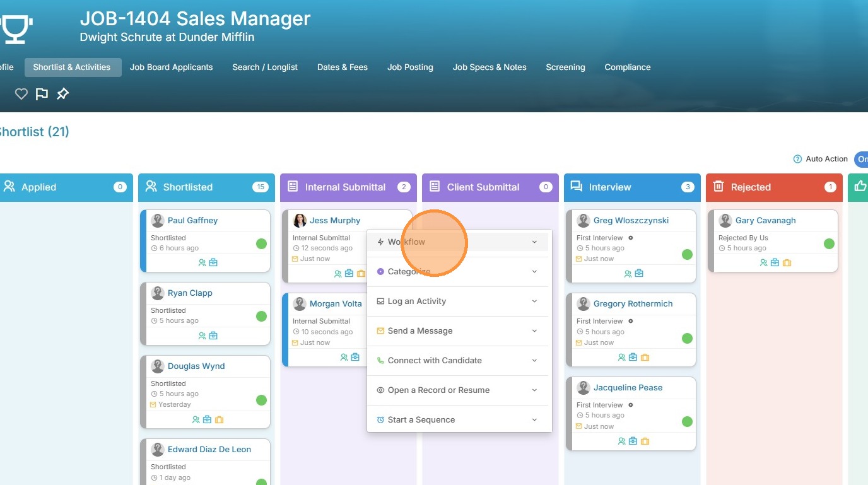Click the Interview column count badge 3
This screenshot has height=485, width=868.
pos(688,187)
